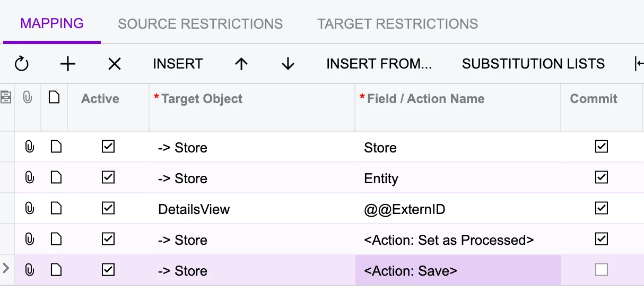Click the row selector arrow on the Save row
644x307 pixels.
[6, 268]
